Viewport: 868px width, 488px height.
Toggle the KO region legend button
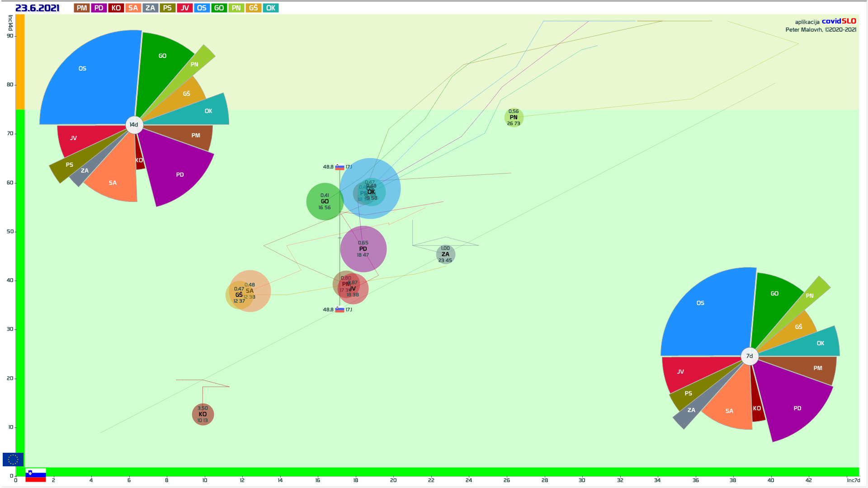pyautogui.click(x=116, y=8)
